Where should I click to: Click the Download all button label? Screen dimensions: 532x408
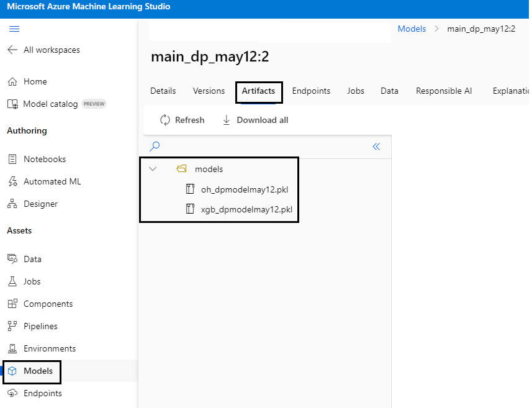[262, 120]
